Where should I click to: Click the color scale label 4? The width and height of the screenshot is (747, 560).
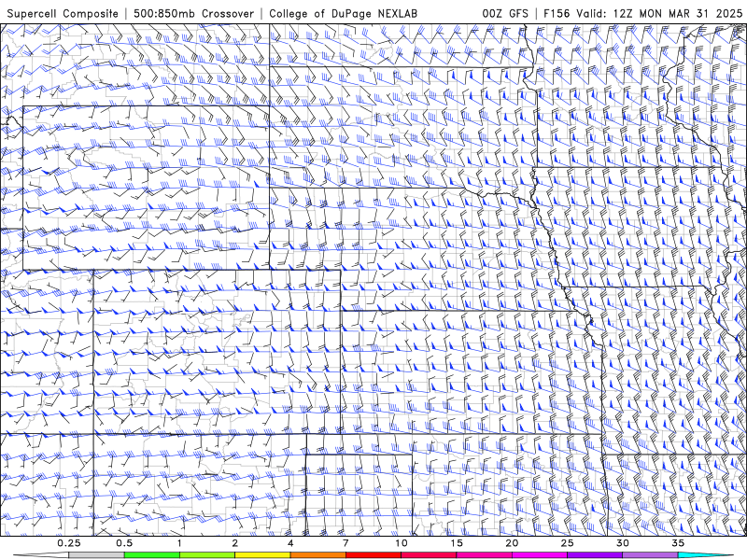pos(290,543)
